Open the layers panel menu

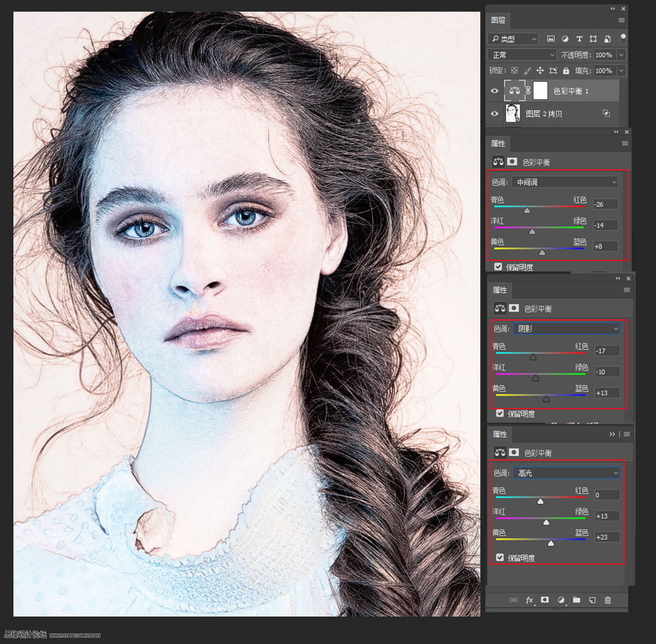tap(622, 20)
